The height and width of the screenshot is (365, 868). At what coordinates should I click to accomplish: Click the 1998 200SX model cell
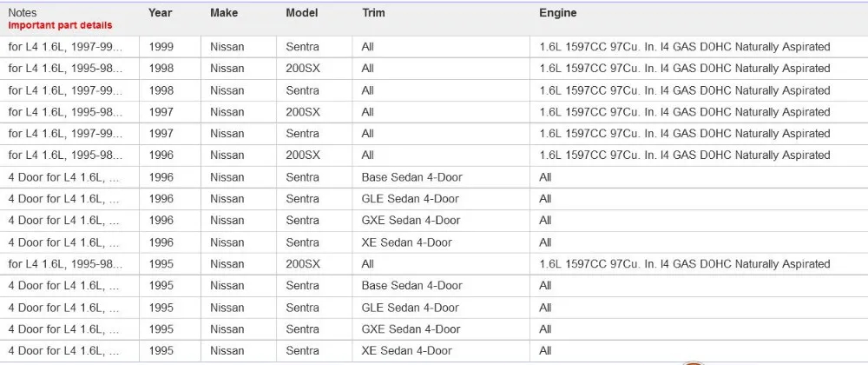pyautogui.click(x=303, y=69)
